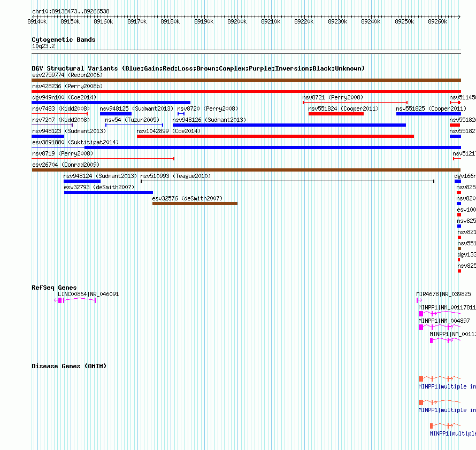Select the MIR4678 gene arrow glyph
Image resolution: width=476 pixels, height=450 pixels.
[419, 300]
